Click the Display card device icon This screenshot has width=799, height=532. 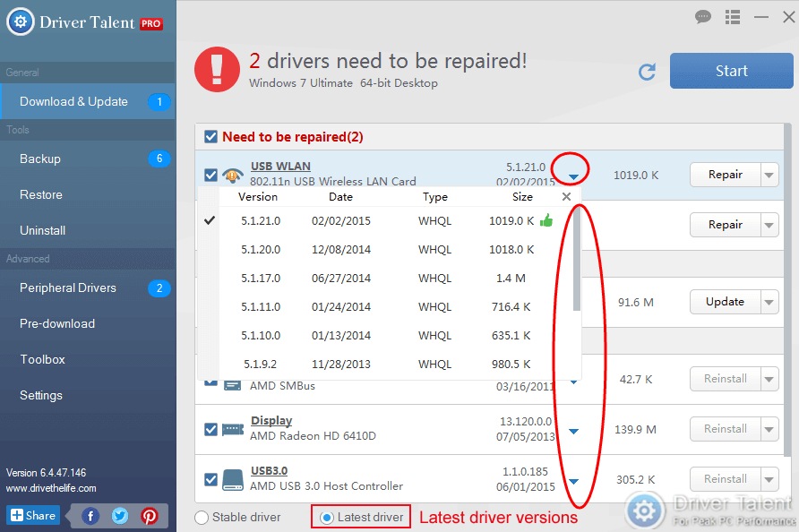(x=233, y=429)
